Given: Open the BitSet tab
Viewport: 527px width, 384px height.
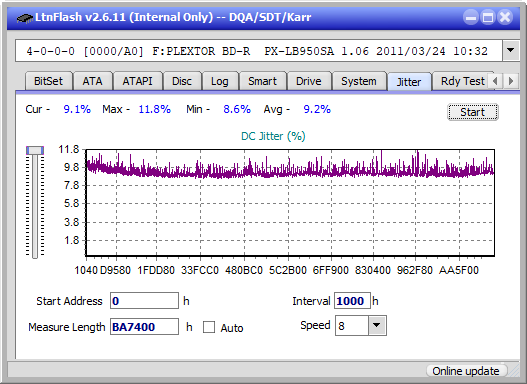Looking at the screenshot, I should click(48, 81).
